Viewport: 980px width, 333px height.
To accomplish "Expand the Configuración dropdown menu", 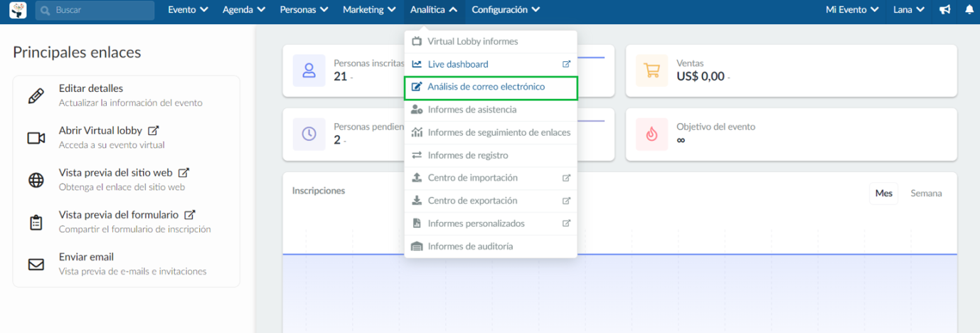I will point(506,10).
